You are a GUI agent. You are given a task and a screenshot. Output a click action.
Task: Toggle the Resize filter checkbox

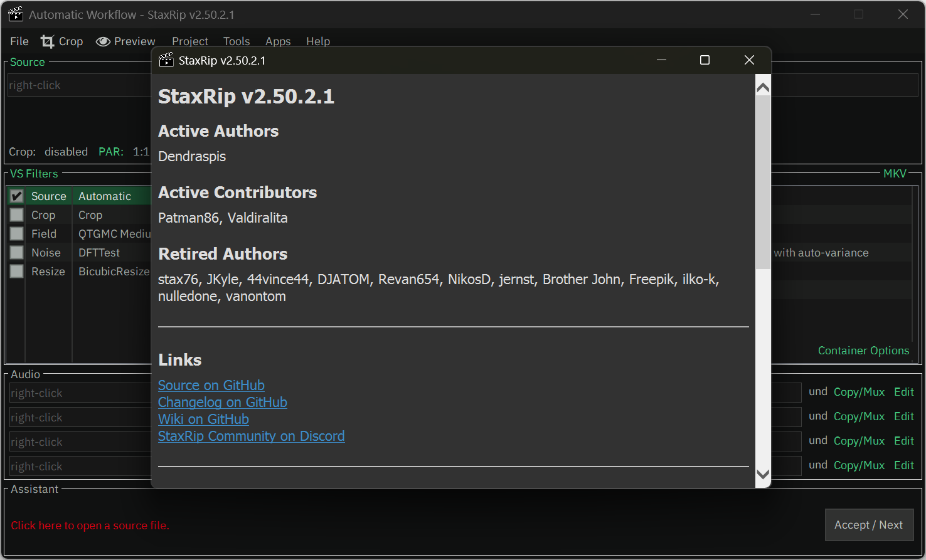click(x=17, y=272)
